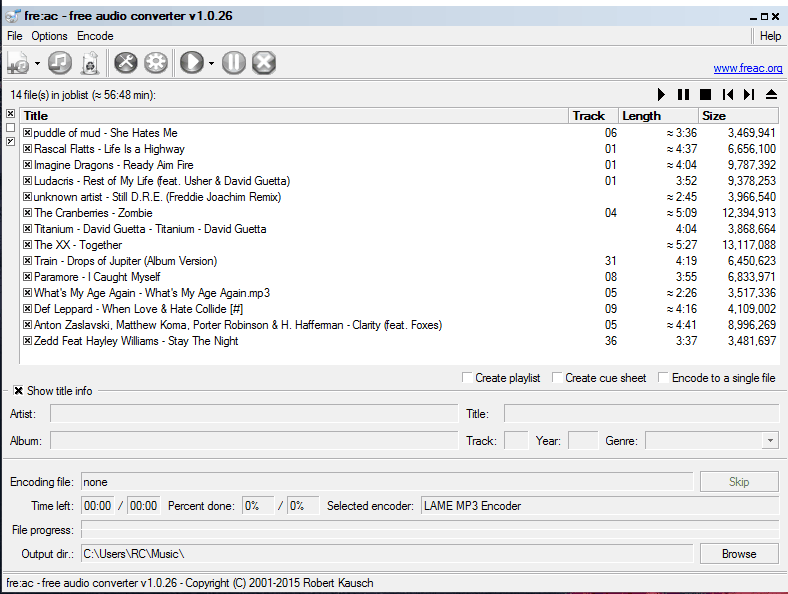Open the Encode menu
The width and height of the screenshot is (788, 594).
tap(95, 36)
